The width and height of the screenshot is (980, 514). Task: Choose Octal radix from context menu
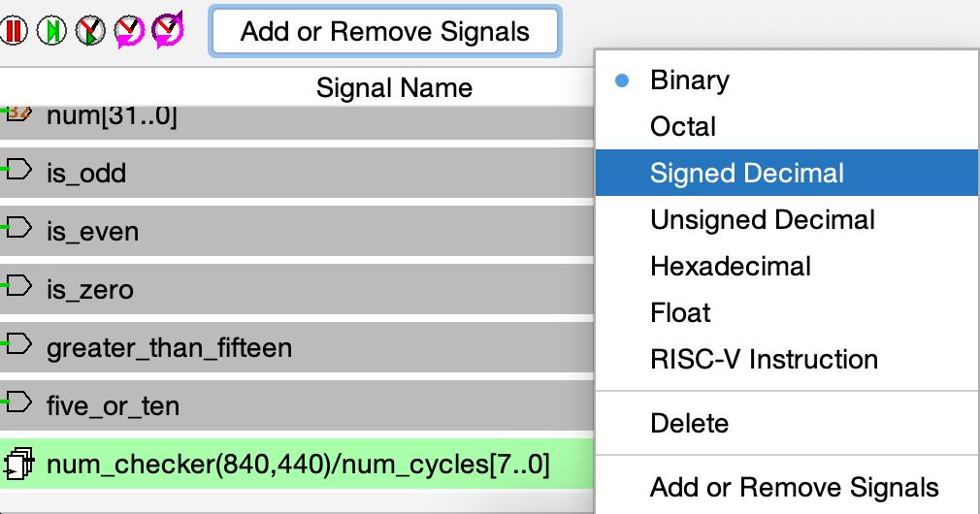click(x=683, y=127)
